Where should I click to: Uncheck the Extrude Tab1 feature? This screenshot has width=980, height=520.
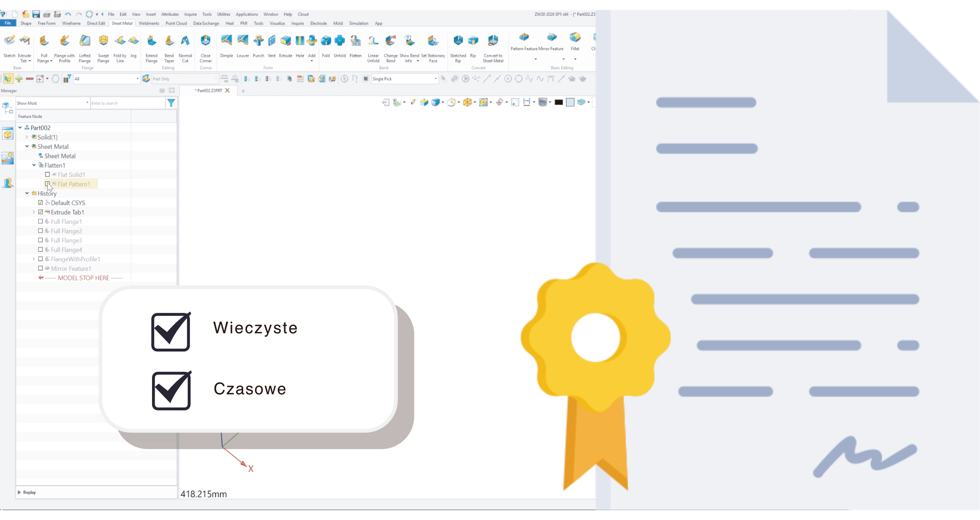point(41,212)
